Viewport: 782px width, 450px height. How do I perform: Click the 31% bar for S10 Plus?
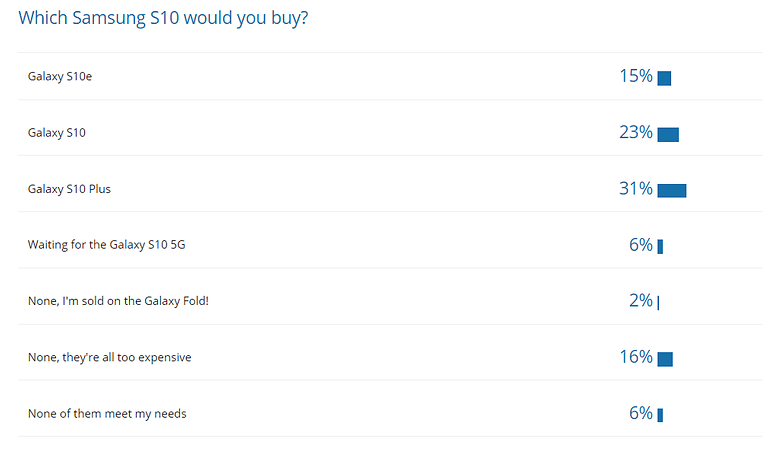(672, 191)
